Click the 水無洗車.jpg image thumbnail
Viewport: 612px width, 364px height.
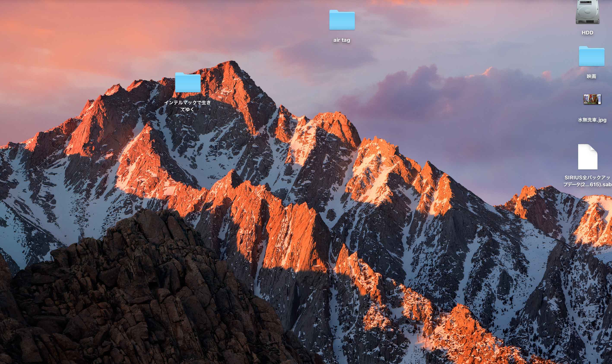point(592,99)
